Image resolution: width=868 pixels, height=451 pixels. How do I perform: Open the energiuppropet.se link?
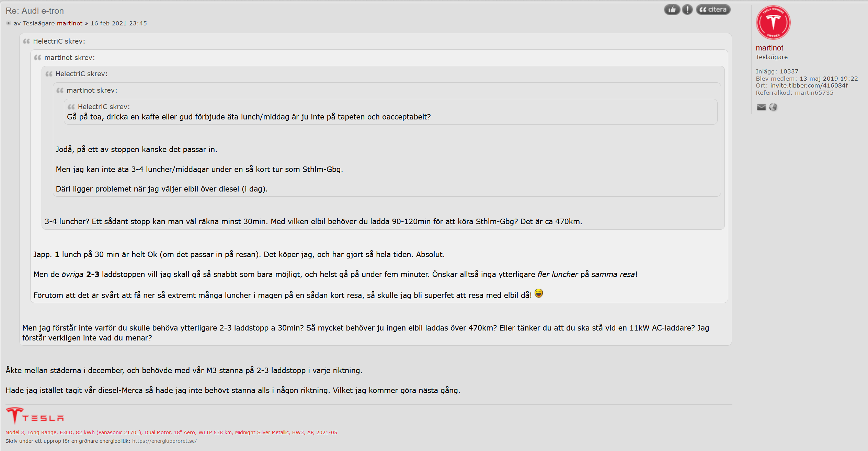(164, 441)
